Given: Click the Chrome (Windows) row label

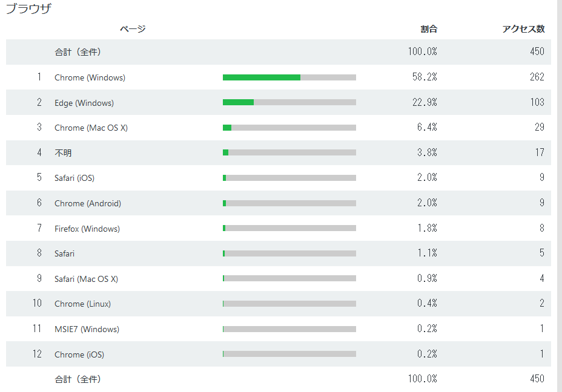Looking at the screenshot, I should click(90, 77).
